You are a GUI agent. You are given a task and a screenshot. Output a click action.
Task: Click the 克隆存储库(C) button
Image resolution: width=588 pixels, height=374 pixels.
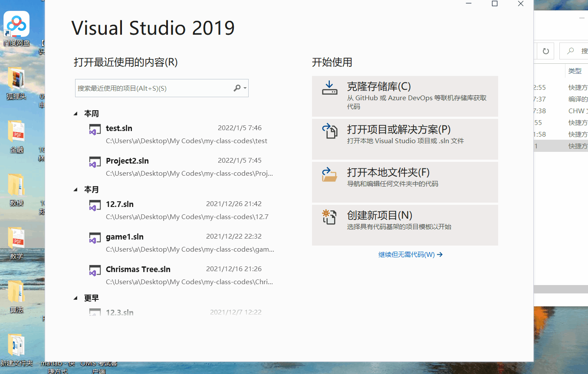click(405, 96)
